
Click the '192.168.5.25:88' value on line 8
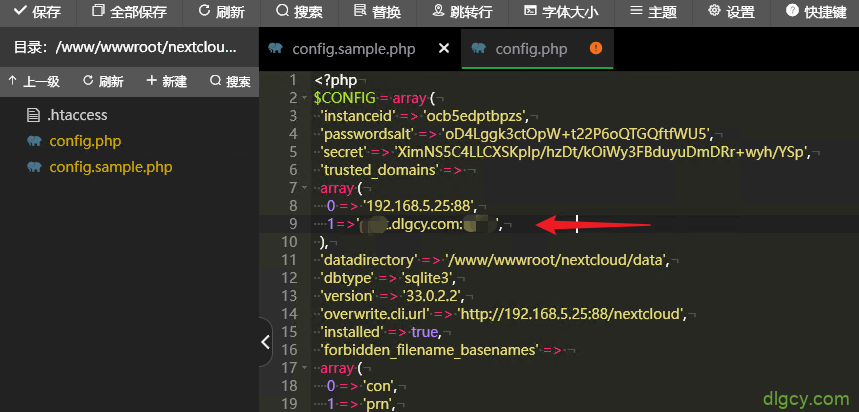(x=420, y=206)
